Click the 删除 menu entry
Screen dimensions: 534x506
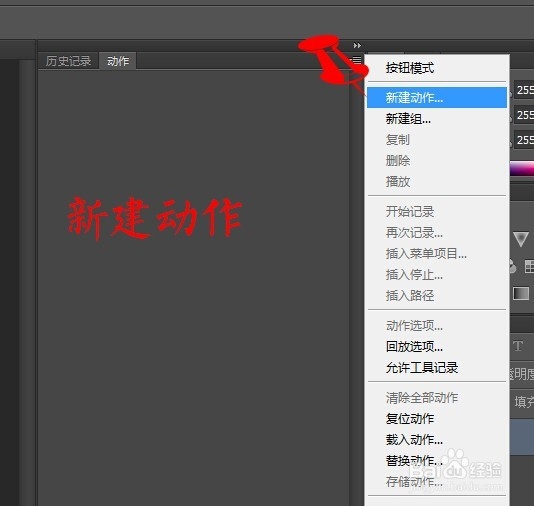pos(437,160)
